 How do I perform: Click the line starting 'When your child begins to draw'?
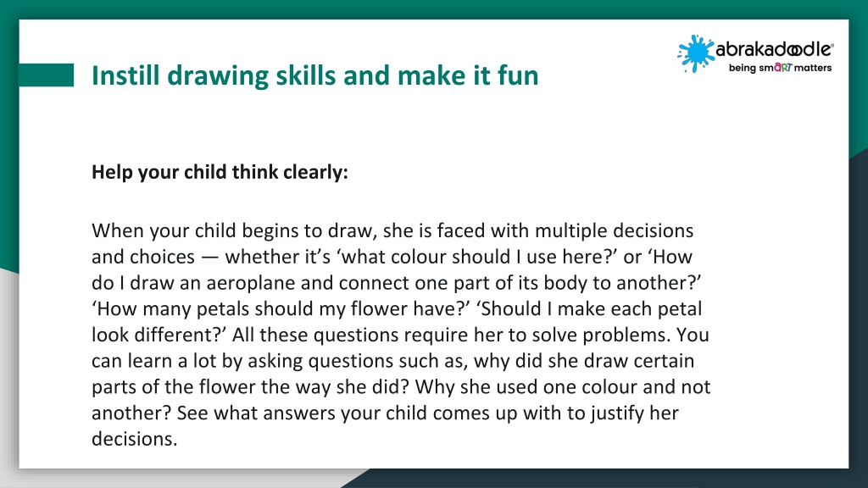tap(392, 230)
